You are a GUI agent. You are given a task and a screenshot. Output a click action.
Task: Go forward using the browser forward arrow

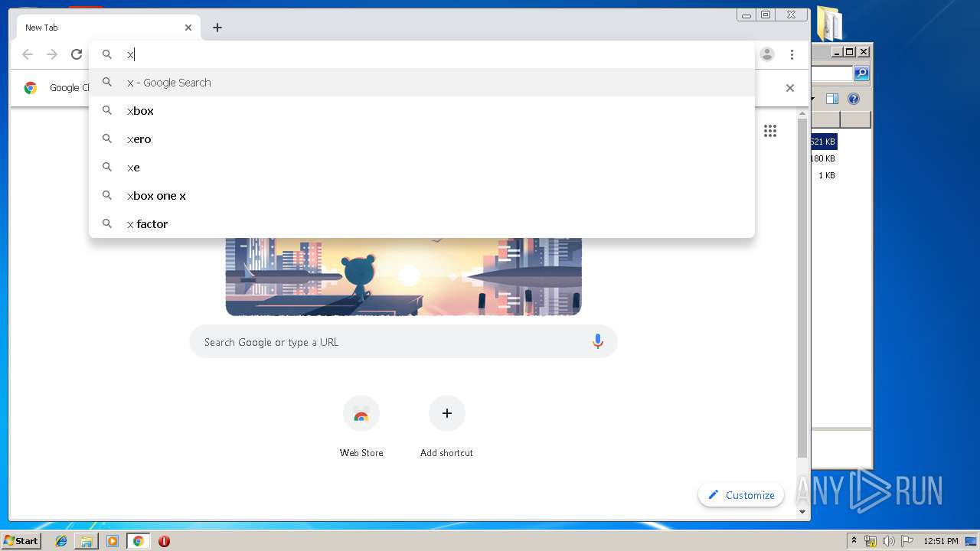pyautogui.click(x=52, y=54)
